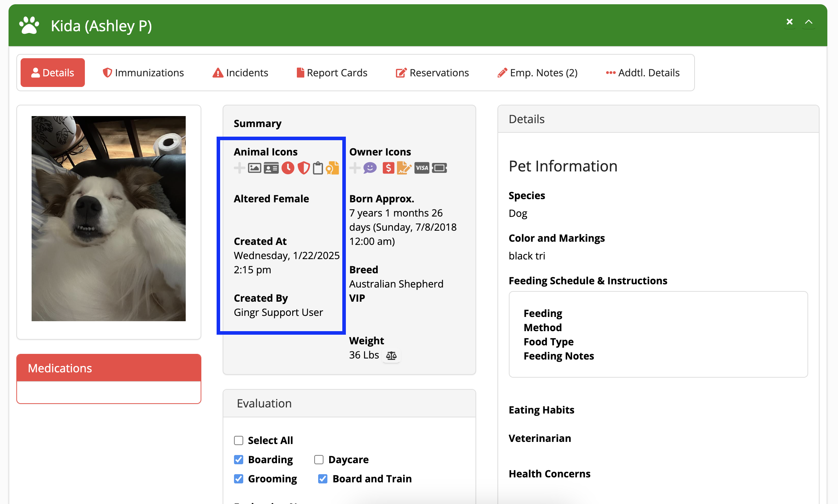The height and width of the screenshot is (504, 838).
Task: Open the orange signed agreement icon
Action: pos(404,168)
